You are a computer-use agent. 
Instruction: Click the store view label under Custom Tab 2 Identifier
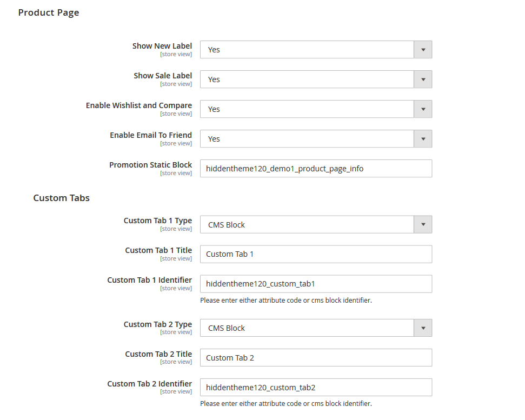[x=176, y=391]
